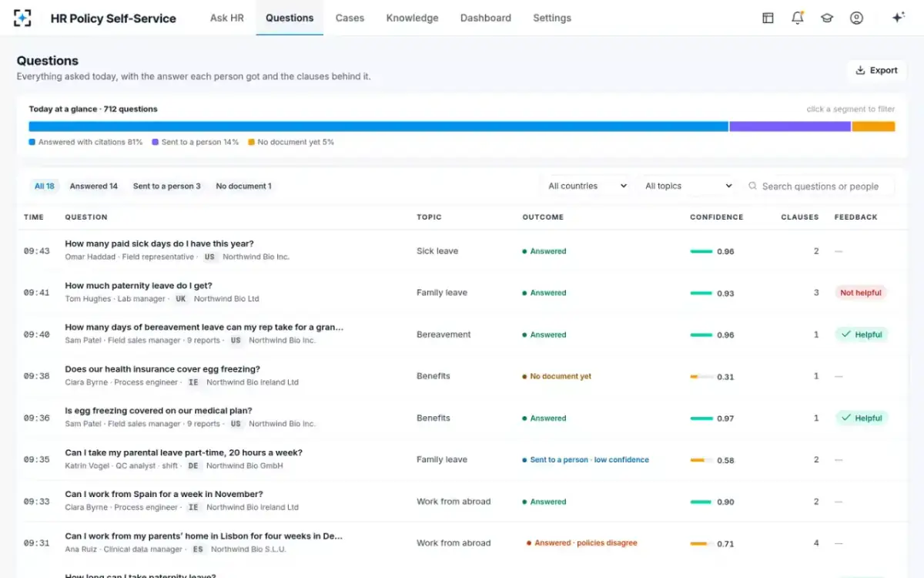Open question How much paternity leave do I get
Image resolution: width=924 pixels, height=578 pixels.
(x=139, y=285)
